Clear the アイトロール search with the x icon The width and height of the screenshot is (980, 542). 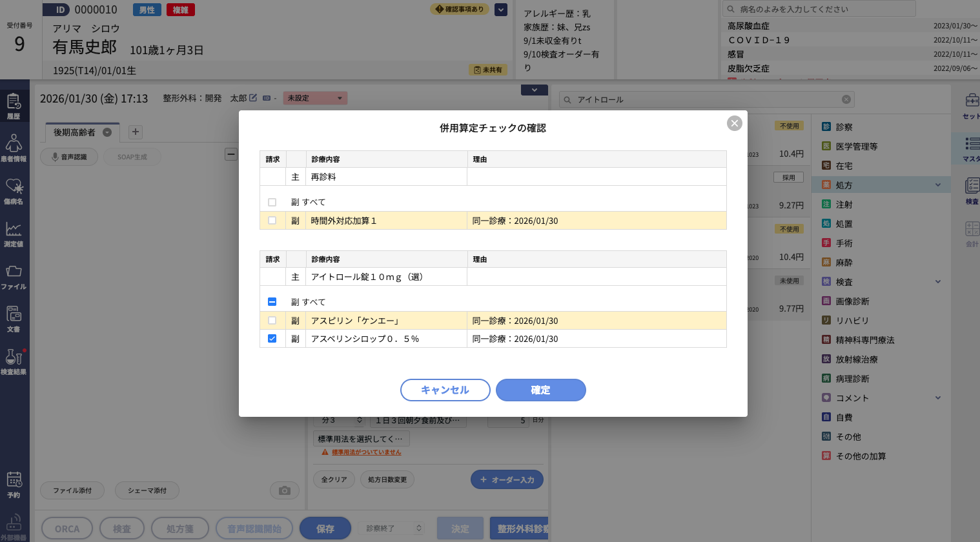846,99
